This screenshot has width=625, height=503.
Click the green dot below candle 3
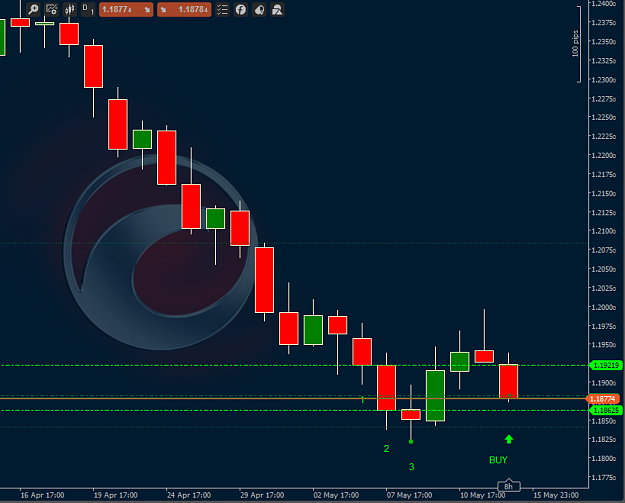(411, 442)
